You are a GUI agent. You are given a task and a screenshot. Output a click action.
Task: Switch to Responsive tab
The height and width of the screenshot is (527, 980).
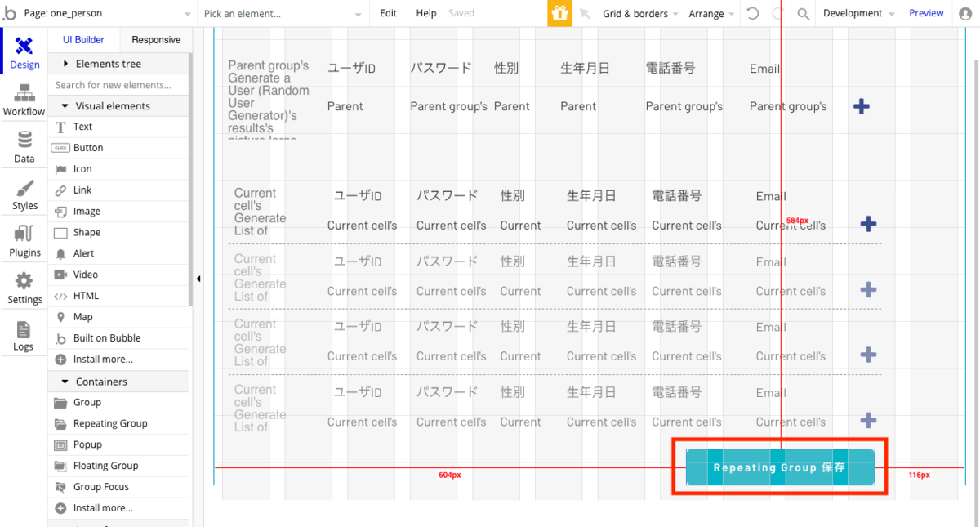[156, 40]
